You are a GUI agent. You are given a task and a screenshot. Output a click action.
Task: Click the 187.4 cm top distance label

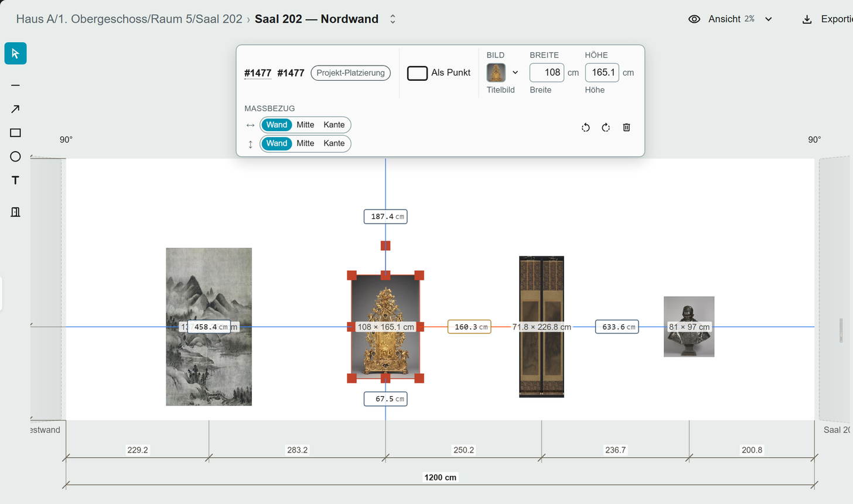(385, 217)
